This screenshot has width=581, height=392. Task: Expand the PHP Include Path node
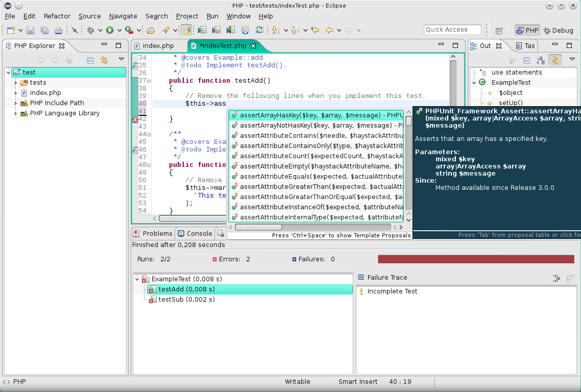pos(15,103)
